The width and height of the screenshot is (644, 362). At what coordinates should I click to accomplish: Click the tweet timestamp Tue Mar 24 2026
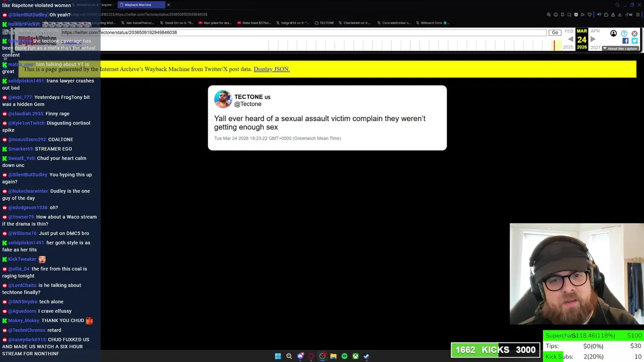point(277,138)
